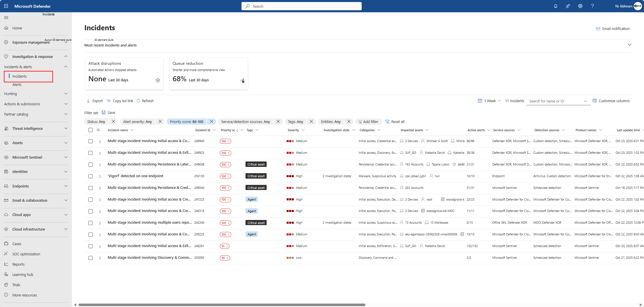This screenshot has width=644, height=307.
Task: Expand the row for incident 248940
Action: pos(100,141)
